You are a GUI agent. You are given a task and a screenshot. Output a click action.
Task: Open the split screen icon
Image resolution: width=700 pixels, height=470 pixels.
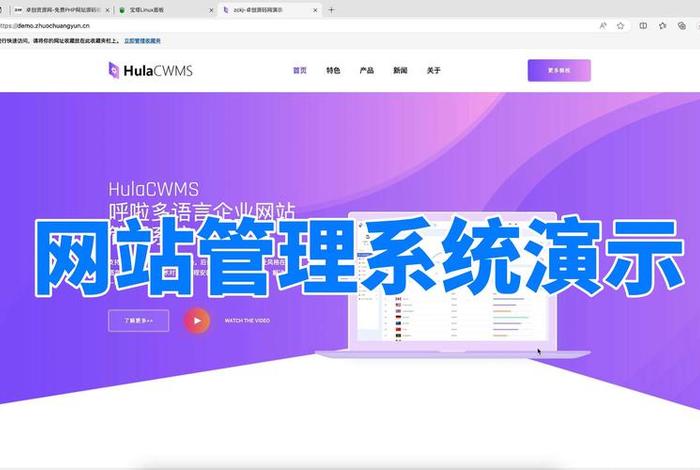pyautogui.click(x=643, y=26)
